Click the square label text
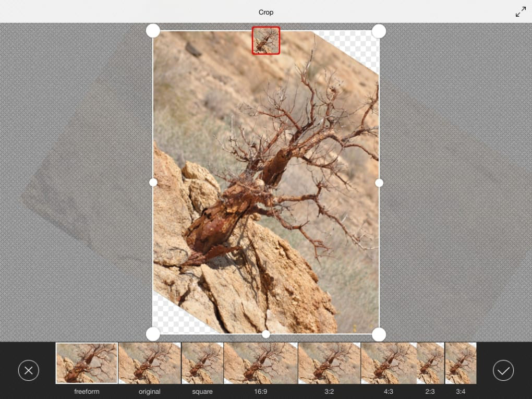Screen dimensions: 532x399 202,392
